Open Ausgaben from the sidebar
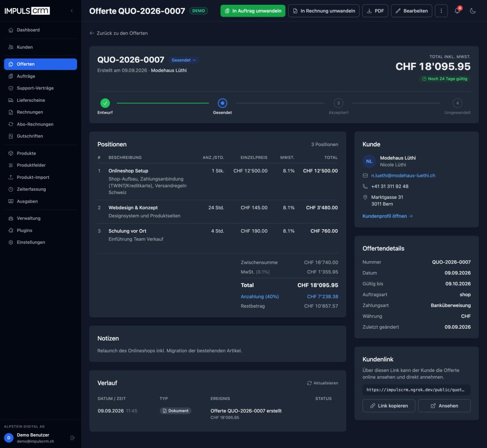487x448 pixels. coord(40,201)
